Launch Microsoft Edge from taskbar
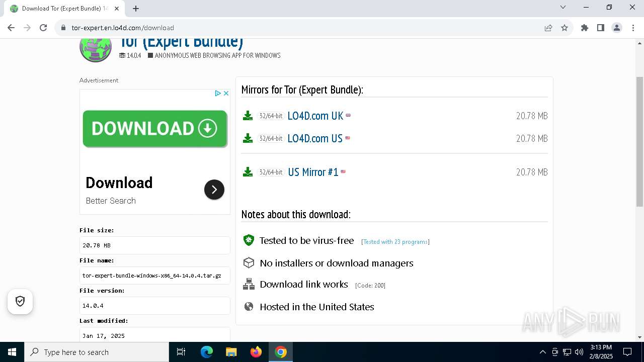Screen dimensions: 644x362 coord(207,352)
